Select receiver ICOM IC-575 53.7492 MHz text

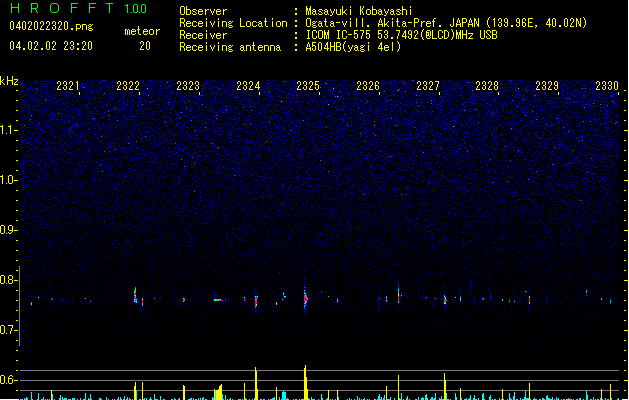point(401,35)
